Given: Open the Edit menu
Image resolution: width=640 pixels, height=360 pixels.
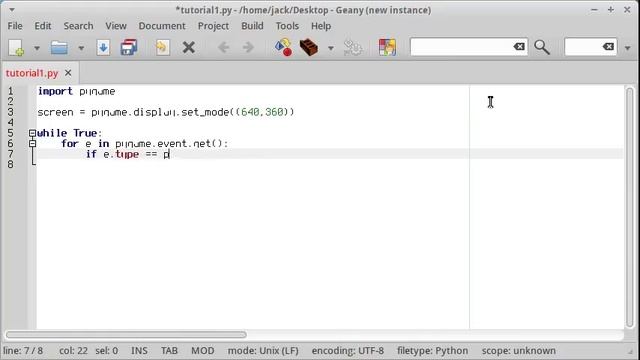Looking at the screenshot, I should coord(43,26).
